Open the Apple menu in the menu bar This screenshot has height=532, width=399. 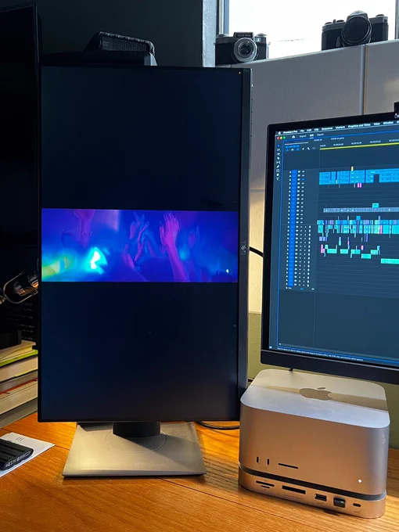[279, 133]
